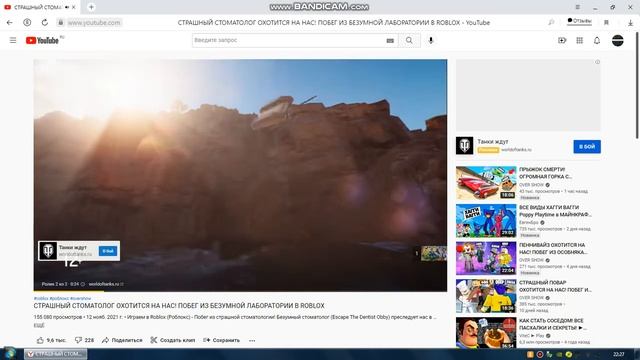This screenshot has width=640, height=360.
Task: Open the "ПЕННИВАЙЗ ОХОТИТСЯ НА НАС!" thumbnail
Action: click(486, 258)
